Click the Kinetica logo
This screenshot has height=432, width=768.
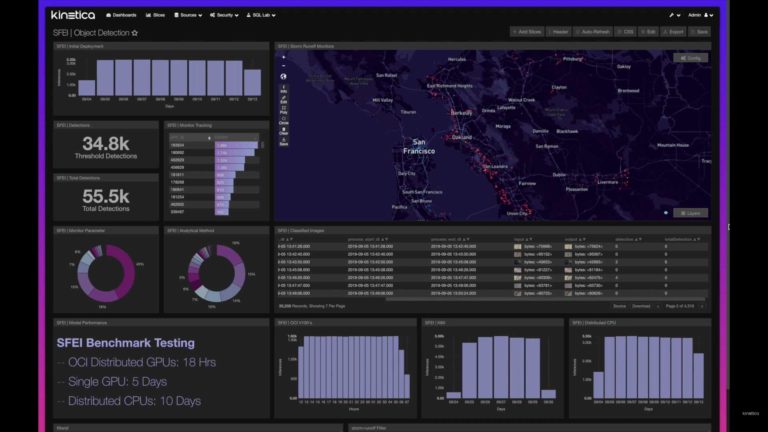click(x=73, y=16)
